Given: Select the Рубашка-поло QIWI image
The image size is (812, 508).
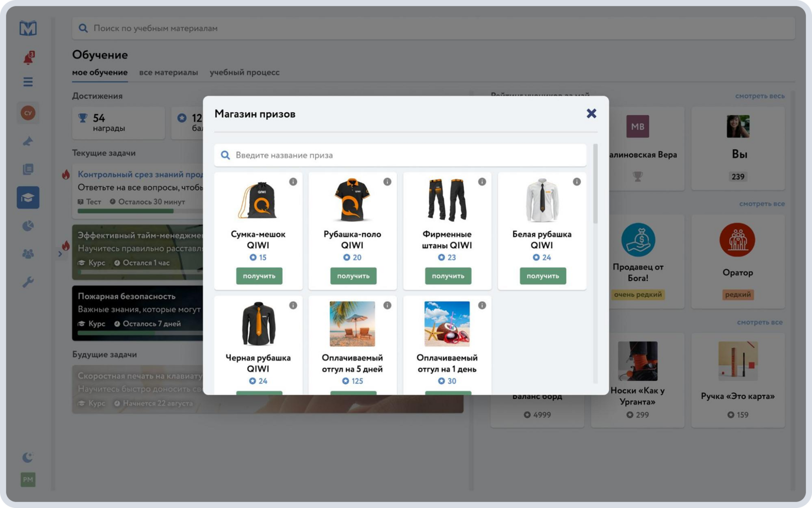Looking at the screenshot, I should 352,200.
